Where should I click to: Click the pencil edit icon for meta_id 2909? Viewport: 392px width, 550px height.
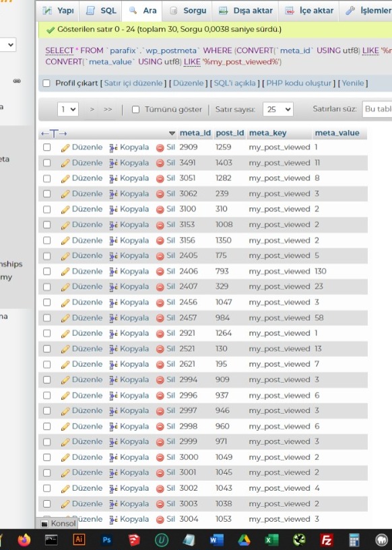[65, 147]
